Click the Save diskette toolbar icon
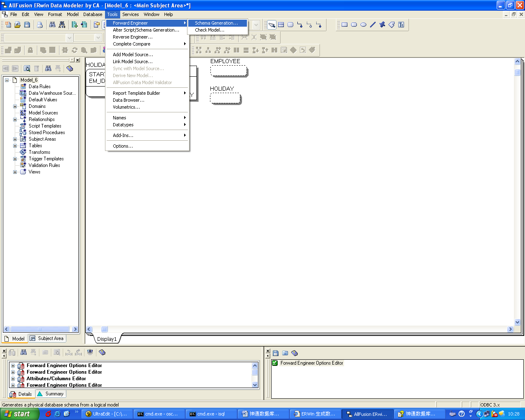This screenshot has width=525, height=420. click(27, 25)
